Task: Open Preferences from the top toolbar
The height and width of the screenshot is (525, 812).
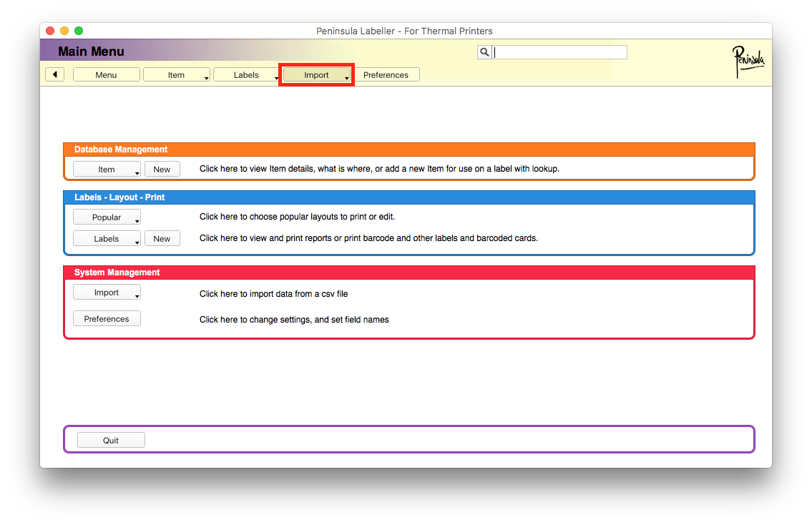Action: pos(386,74)
